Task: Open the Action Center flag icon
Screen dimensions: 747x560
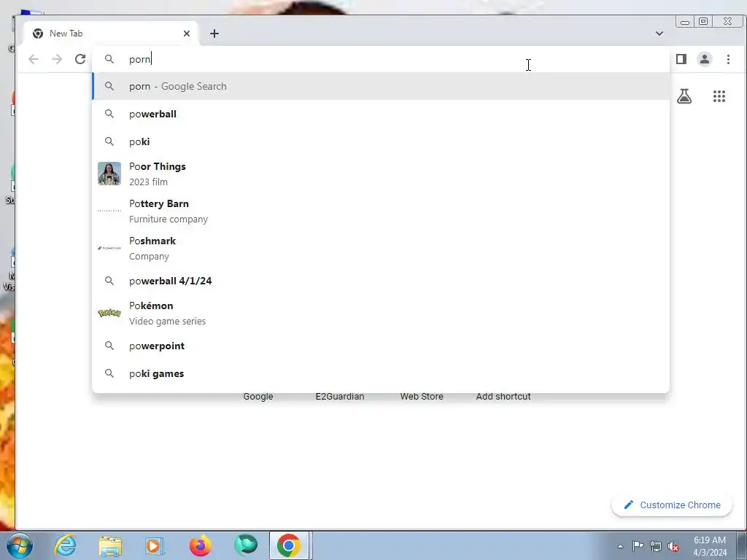Action: (638, 546)
